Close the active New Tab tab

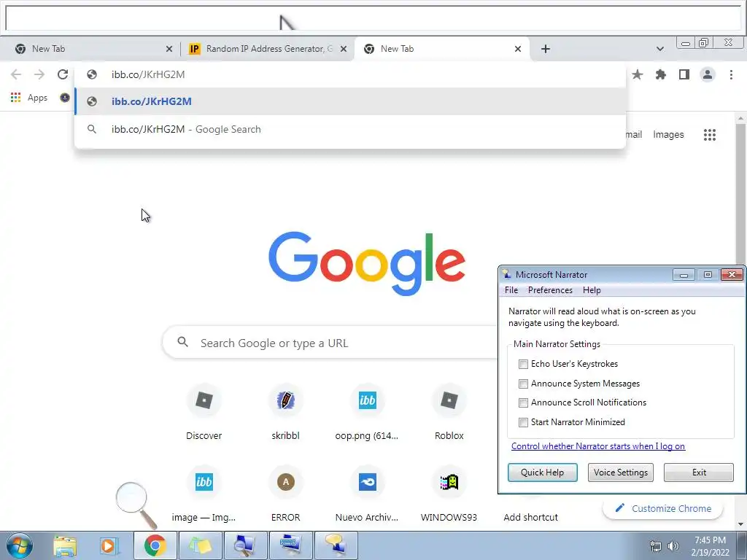click(x=518, y=49)
